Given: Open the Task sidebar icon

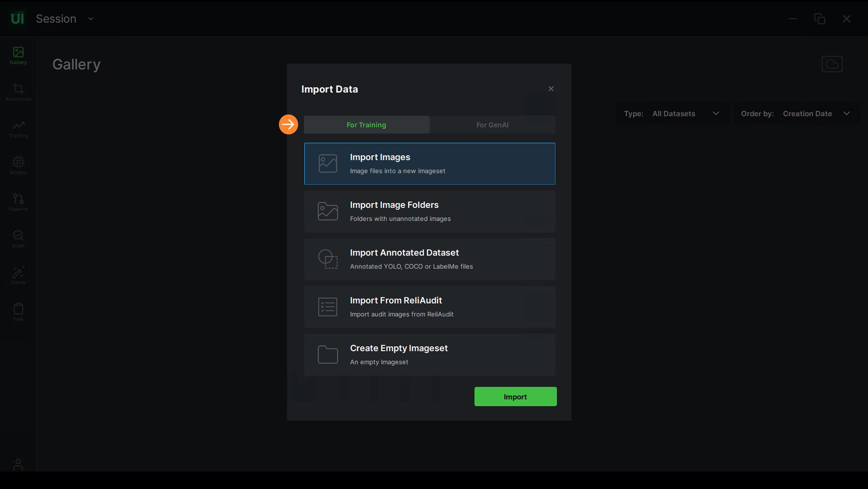Looking at the screenshot, I should (x=18, y=312).
